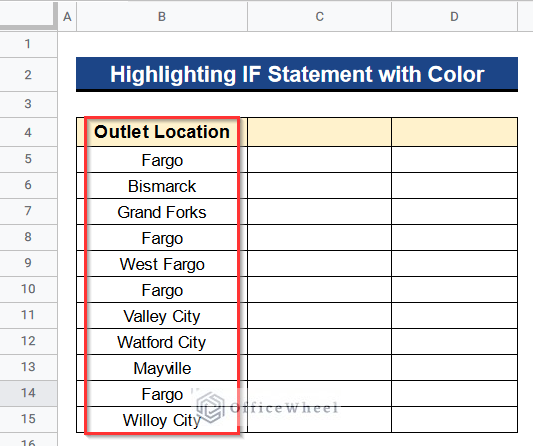Click empty cell C13 beside Mayville
Screen dimensions: 533x446
point(320,367)
